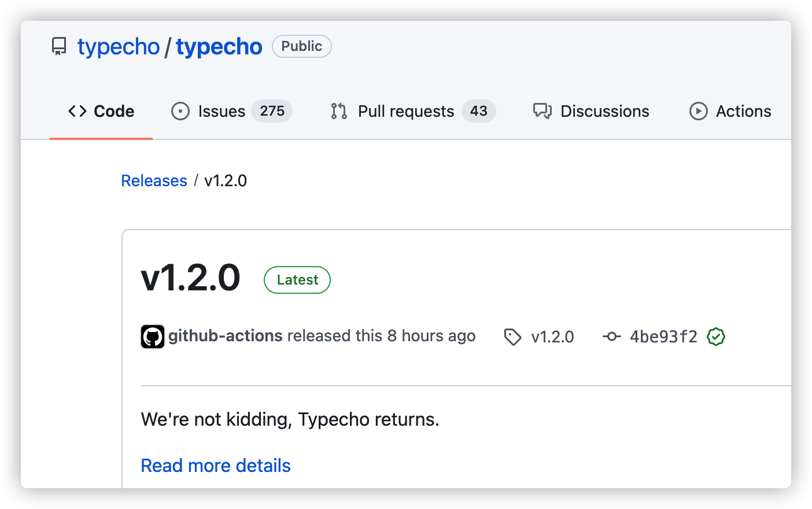Click the commit icon beside 4be93f2

pos(612,337)
